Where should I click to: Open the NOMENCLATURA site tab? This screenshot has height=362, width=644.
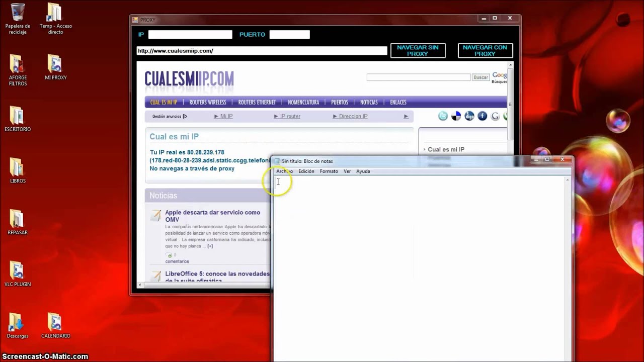point(303,102)
